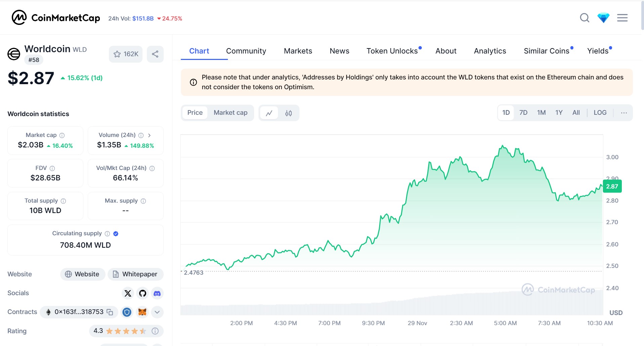
Task: Open the search magnifier icon
Action: pyautogui.click(x=585, y=18)
